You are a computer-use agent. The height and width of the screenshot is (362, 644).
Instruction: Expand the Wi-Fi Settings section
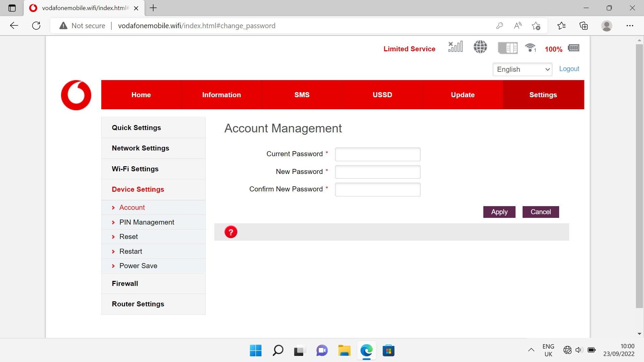[x=135, y=169]
